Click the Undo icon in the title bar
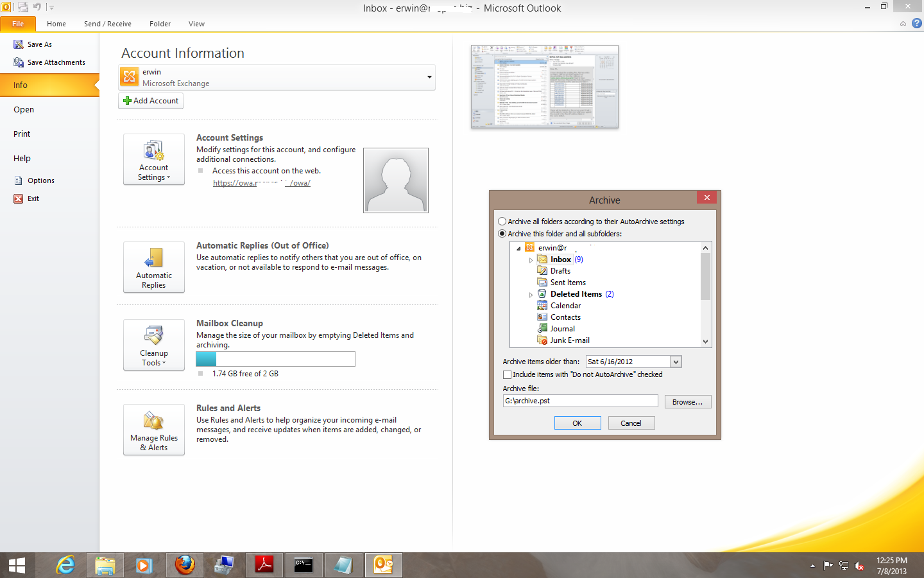Image resolution: width=924 pixels, height=578 pixels. pyautogui.click(x=37, y=7)
